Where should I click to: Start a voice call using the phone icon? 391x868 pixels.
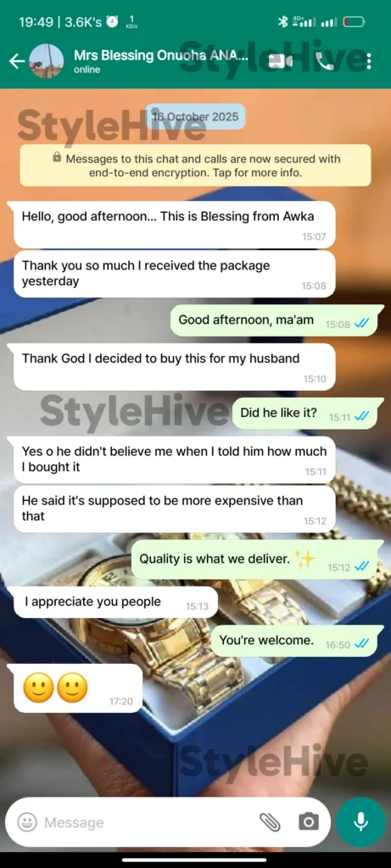(x=325, y=61)
